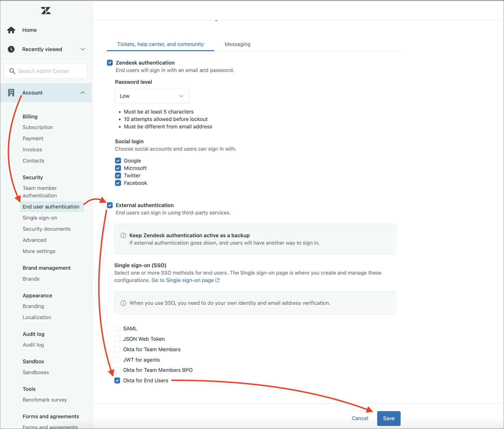Click the info icon in SSO verification notice
Screen dimensions: 504x429
[123, 303]
